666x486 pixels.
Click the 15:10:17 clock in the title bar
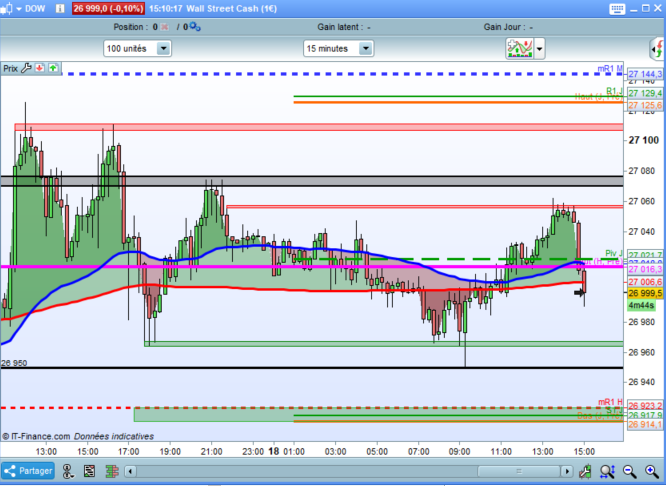[166, 8]
